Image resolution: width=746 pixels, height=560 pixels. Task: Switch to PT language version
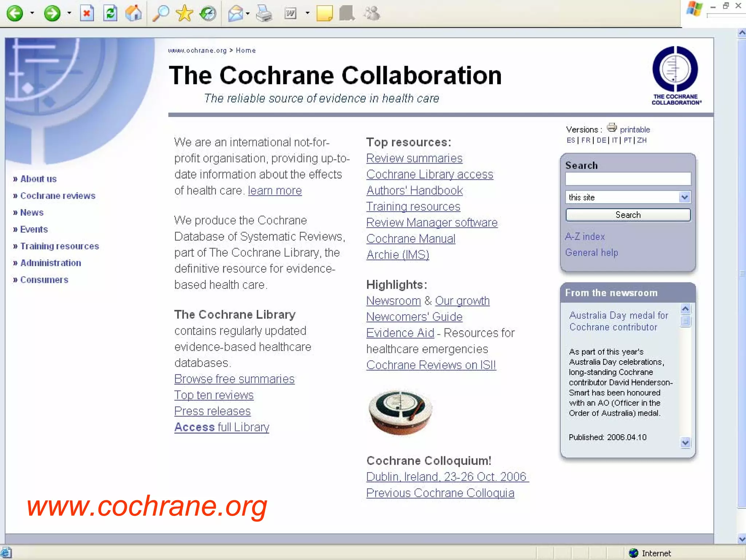[628, 140]
